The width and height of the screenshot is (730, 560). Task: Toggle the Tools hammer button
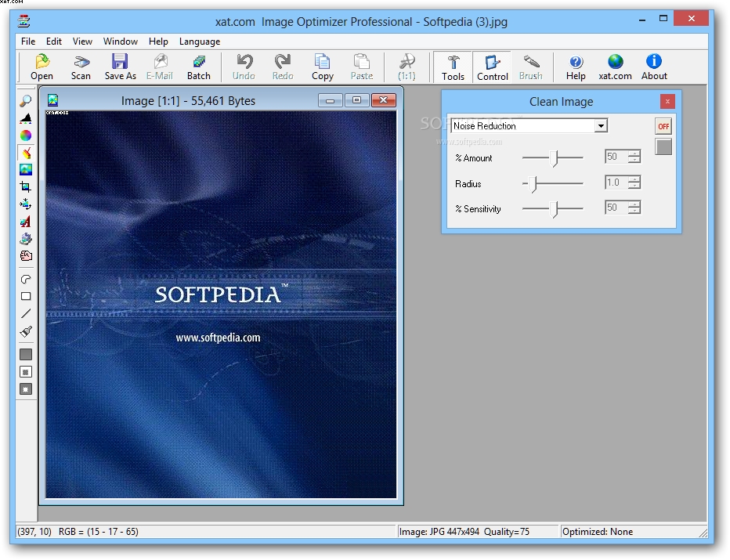click(453, 67)
